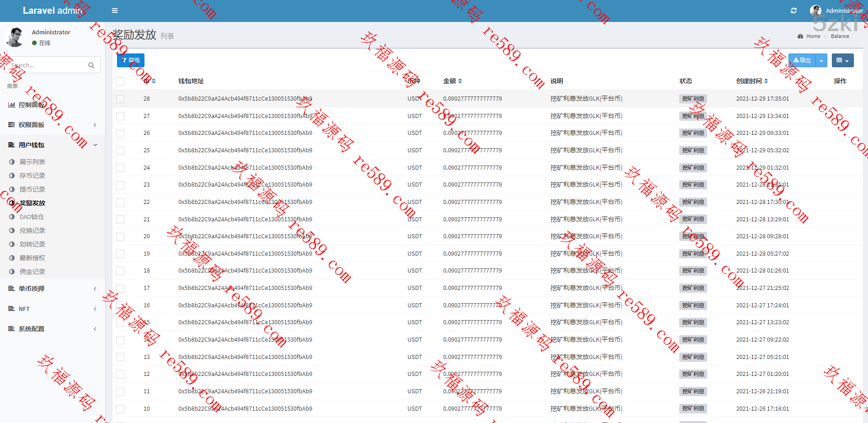Sort by 金额 column sort icon
Viewport: 868px width, 423px height.
point(460,81)
